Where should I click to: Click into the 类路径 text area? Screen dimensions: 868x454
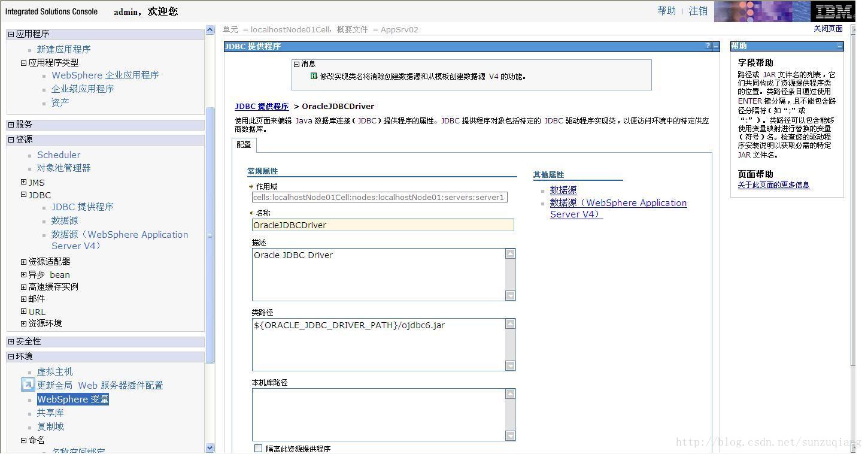(x=378, y=344)
